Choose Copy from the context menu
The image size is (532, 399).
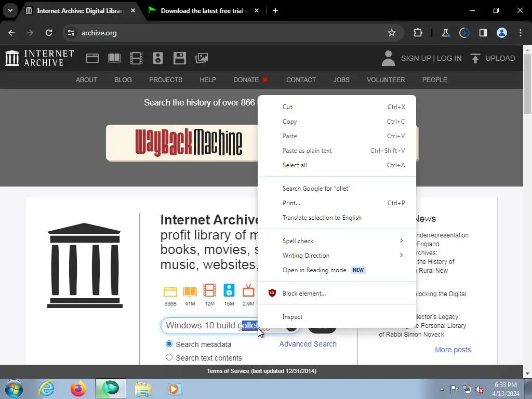click(x=337, y=122)
